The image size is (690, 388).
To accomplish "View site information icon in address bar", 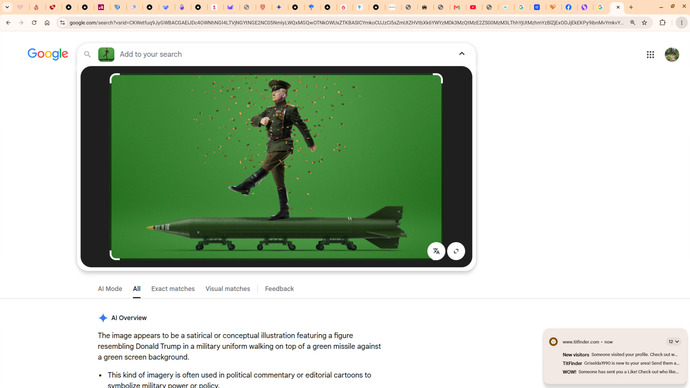I will click(62, 22).
